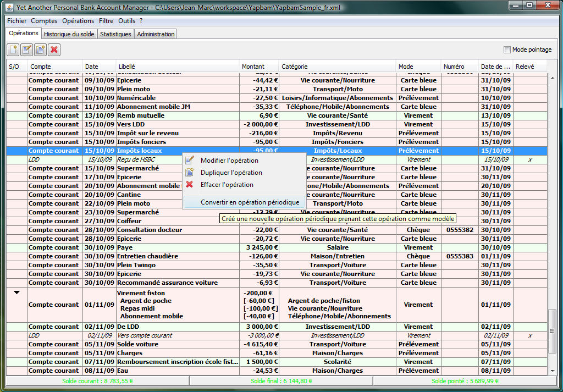Select the Charges operation row

[277, 353]
